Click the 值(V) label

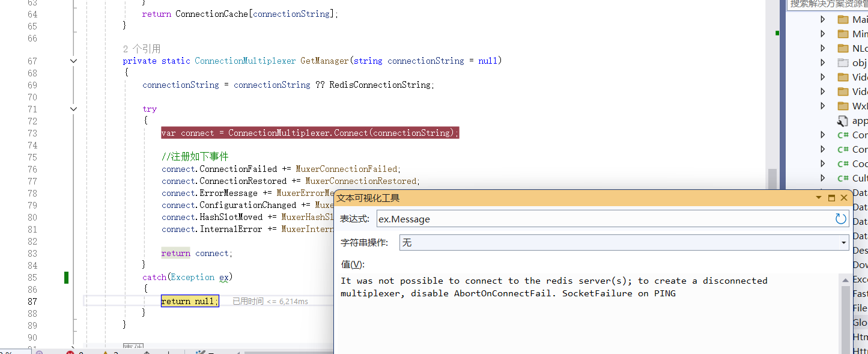coord(352,264)
